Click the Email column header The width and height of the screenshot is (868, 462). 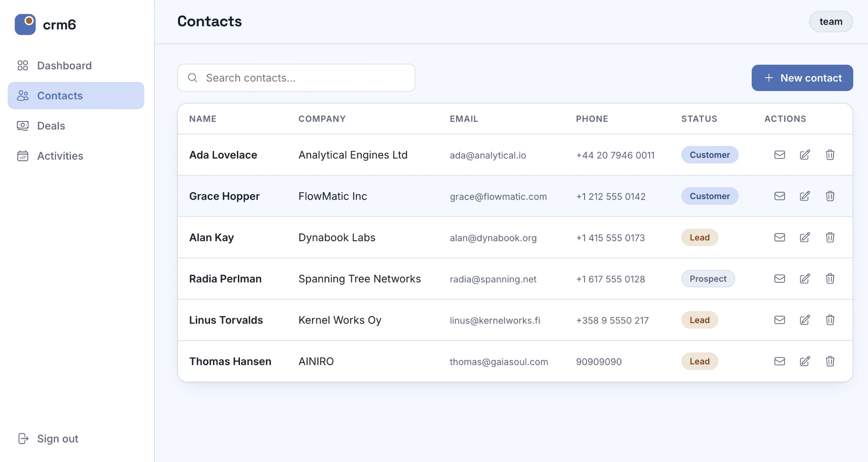click(x=464, y=119)
